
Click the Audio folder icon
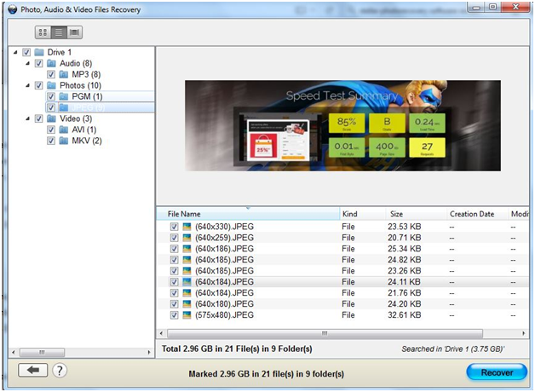pyautogui.click(x=51, y=63)
